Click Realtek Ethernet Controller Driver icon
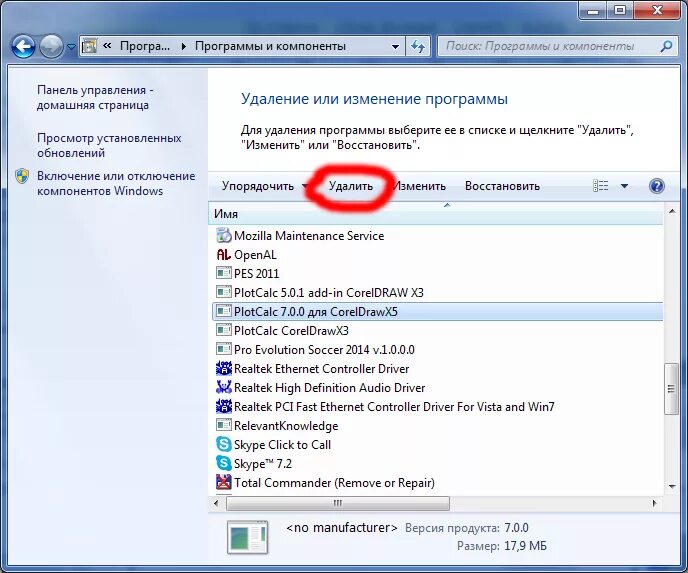Viewport: 688px width, 573px height. 224,368
